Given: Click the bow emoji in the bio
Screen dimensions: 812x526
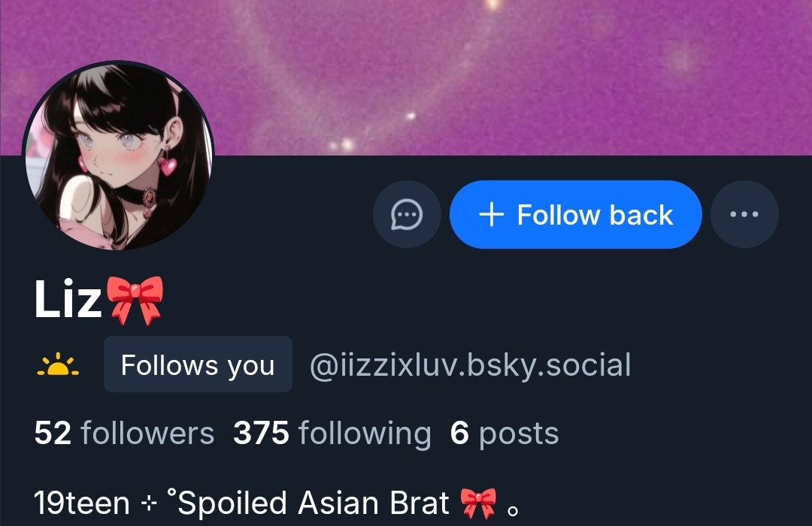Looking at the screenshot, I should coord(478,503).
